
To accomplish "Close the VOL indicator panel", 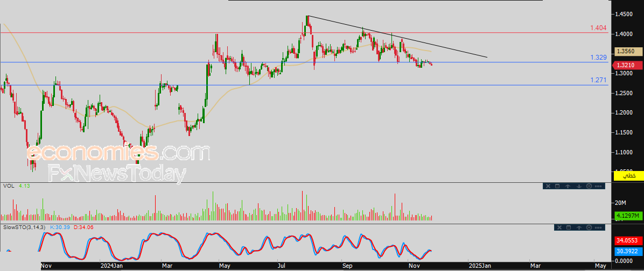I will point(548,186).
